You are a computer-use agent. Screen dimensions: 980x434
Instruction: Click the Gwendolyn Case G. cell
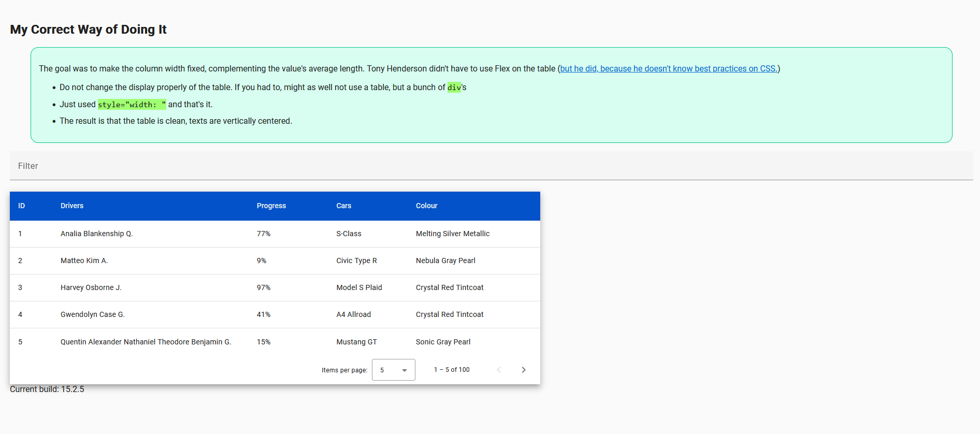pyautogui.click(x=93, y=315)
